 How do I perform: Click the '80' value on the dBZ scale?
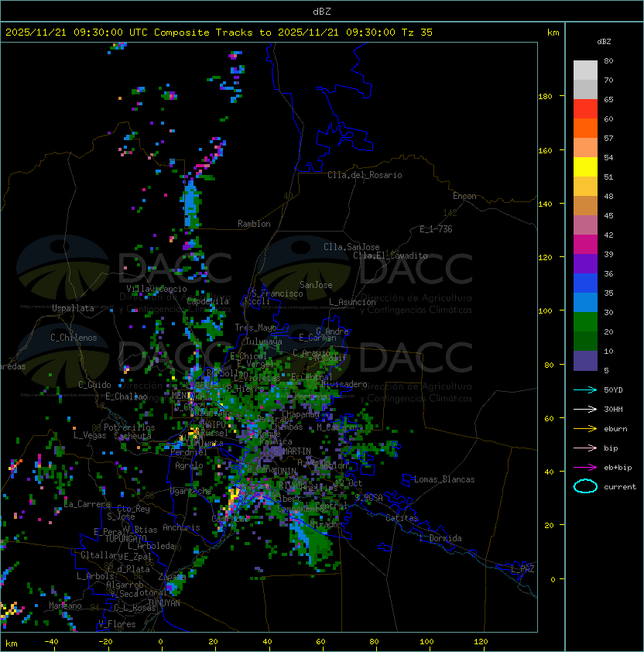point(608,60)
